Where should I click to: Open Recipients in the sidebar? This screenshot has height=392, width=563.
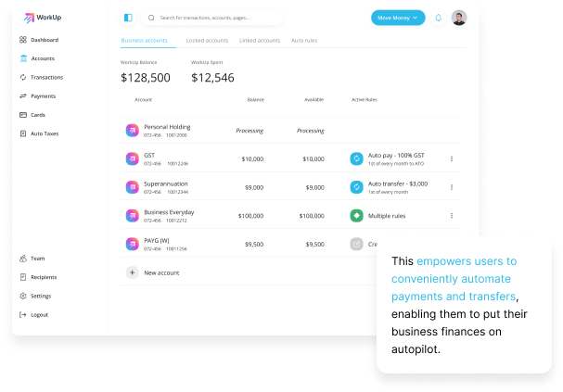pos(38,277)
